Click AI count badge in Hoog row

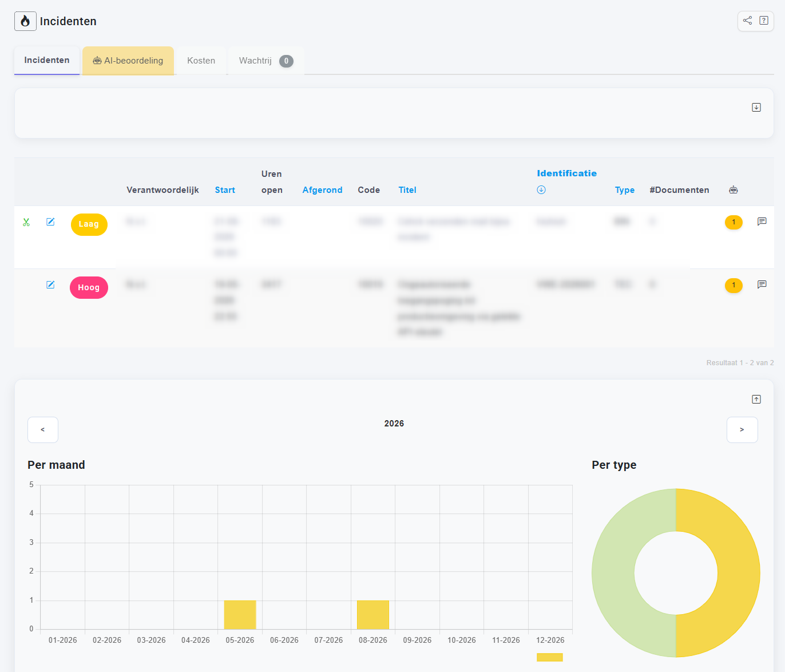tap(734, 285)
